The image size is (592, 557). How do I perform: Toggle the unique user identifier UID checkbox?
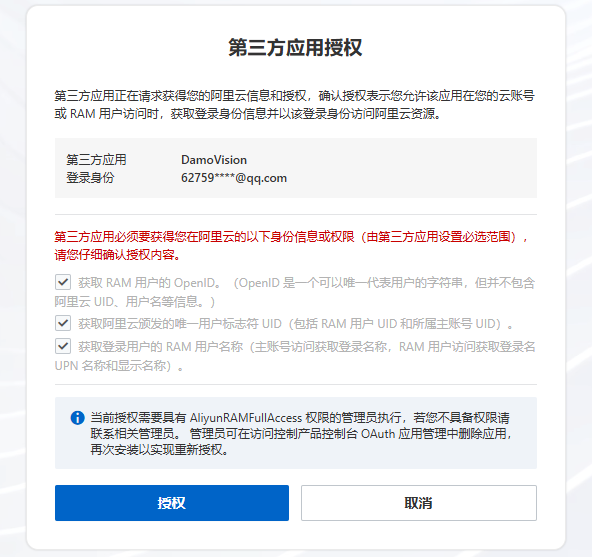(x=63, y=323)
